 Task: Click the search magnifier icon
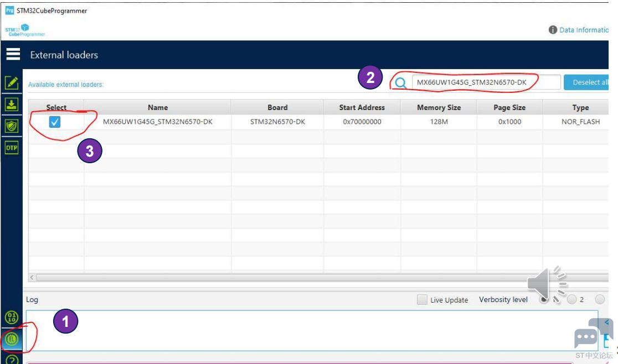point(401,83)
